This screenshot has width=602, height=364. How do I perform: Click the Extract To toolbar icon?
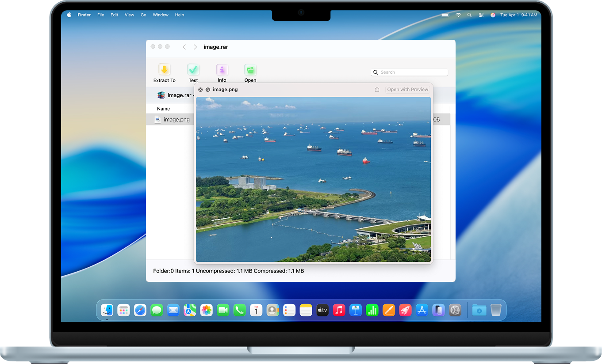click(x=164, y=70)
